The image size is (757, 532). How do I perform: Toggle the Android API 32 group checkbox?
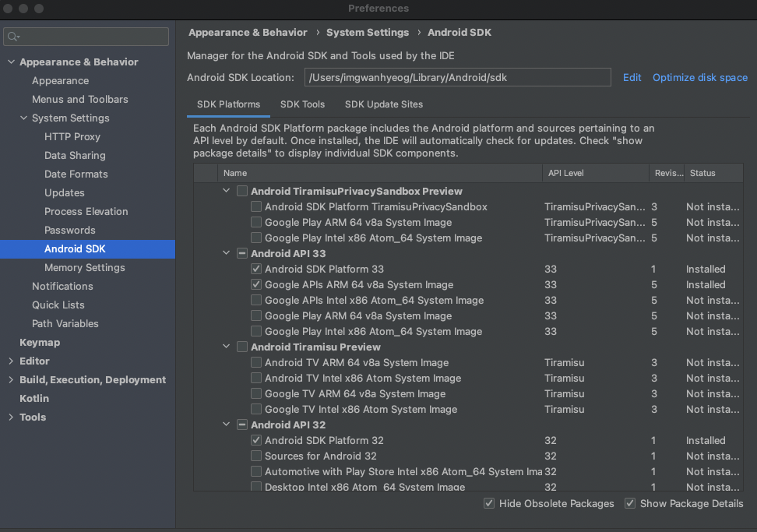click(242, 425)
